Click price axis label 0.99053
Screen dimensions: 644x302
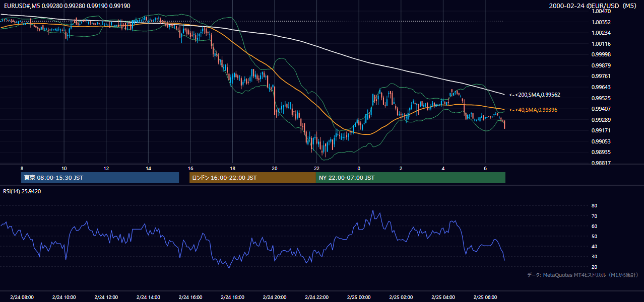(x=602, y=141)
